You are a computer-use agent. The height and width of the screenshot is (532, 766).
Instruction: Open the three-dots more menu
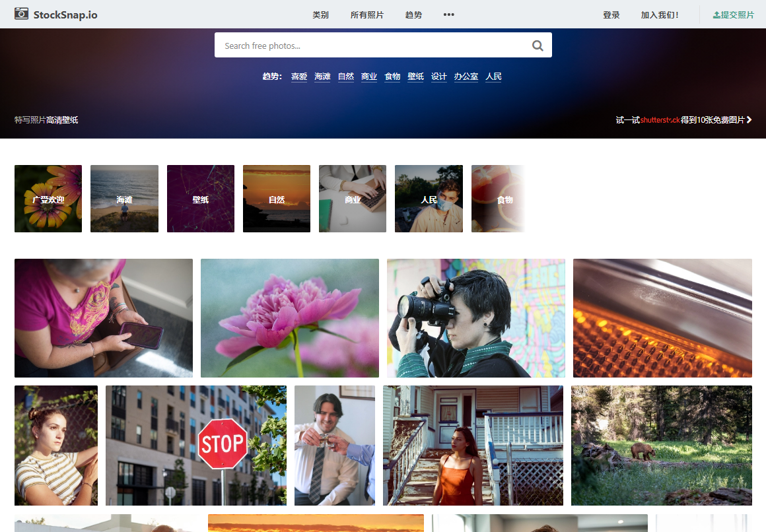pyautogui.click(x=449, y=15)
